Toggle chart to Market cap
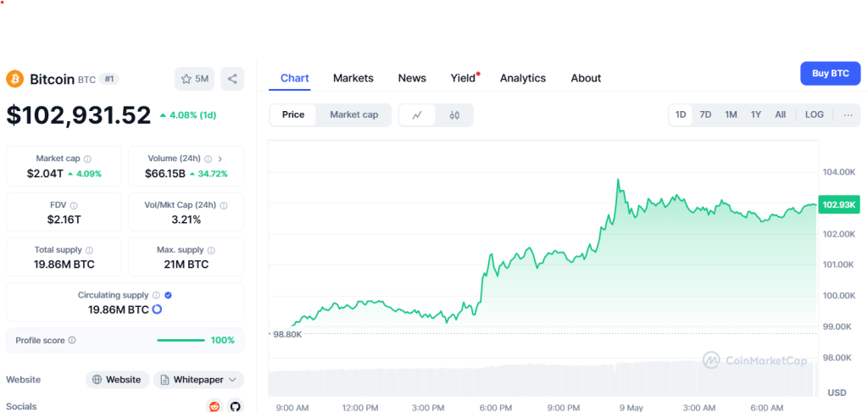The height and width of the screenshot is (412, 868). 354,114
